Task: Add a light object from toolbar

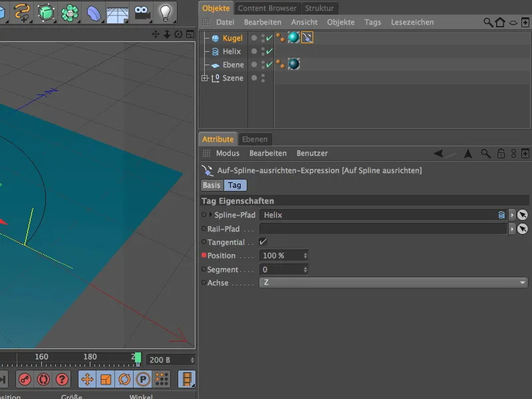Action: [x=165, y=13]
